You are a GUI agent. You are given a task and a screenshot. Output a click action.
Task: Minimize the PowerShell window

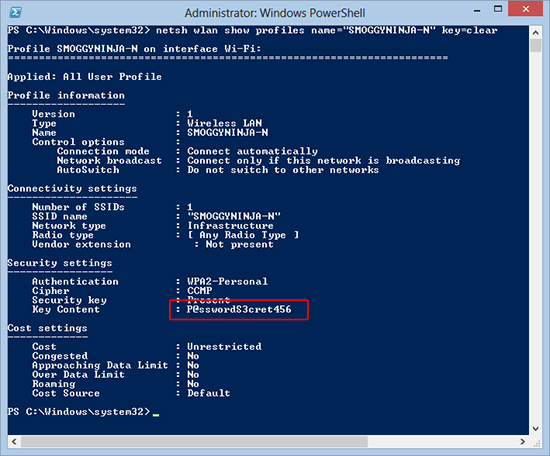click(477, 11)
